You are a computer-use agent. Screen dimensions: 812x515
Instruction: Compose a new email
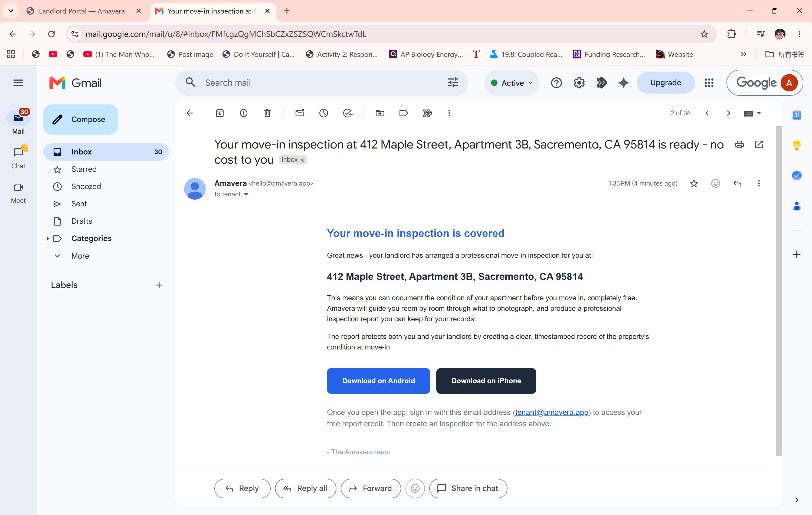[x=81, y=119]
